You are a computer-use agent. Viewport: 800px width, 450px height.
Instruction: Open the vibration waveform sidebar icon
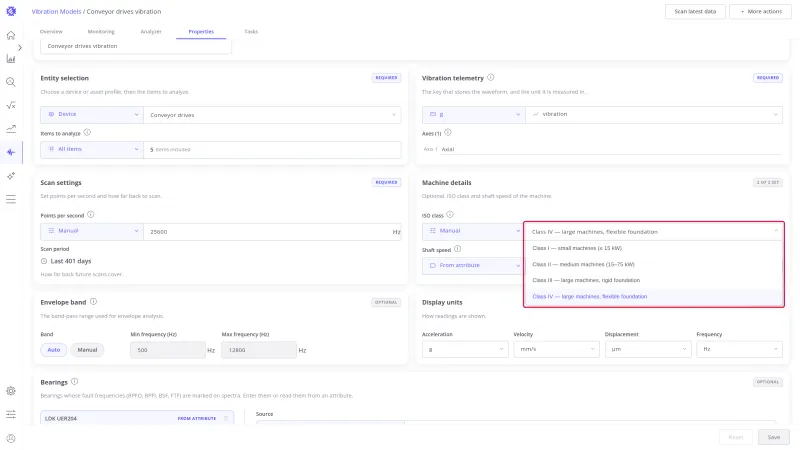pyautogui.click(x=11, y=152)
